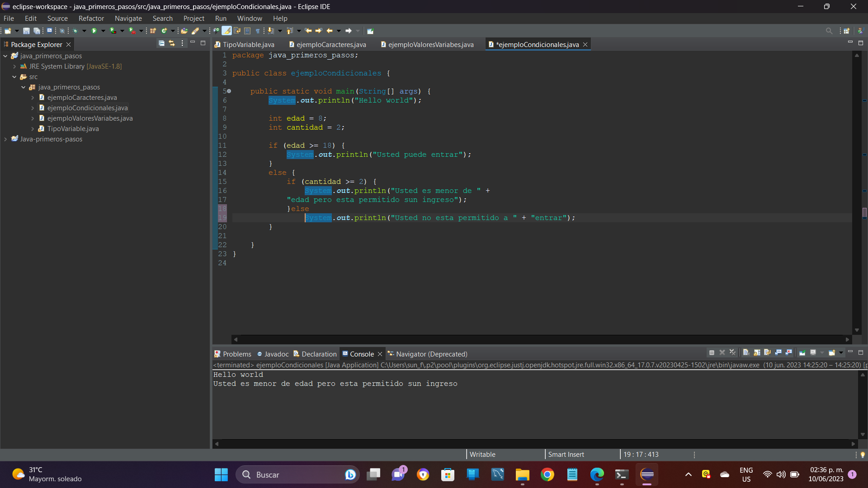Toggle Show Console on Standard Out change
868x488 pixels.
(778, 352)
